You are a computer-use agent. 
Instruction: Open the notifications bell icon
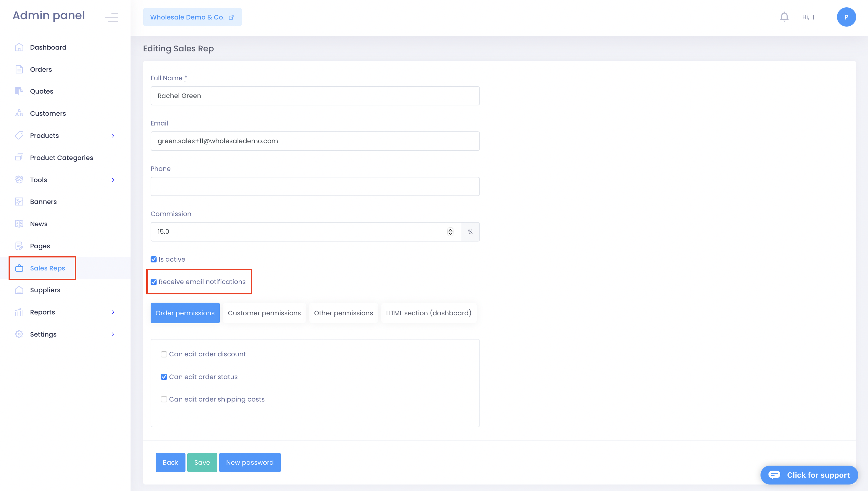click(x=784, y=17)
